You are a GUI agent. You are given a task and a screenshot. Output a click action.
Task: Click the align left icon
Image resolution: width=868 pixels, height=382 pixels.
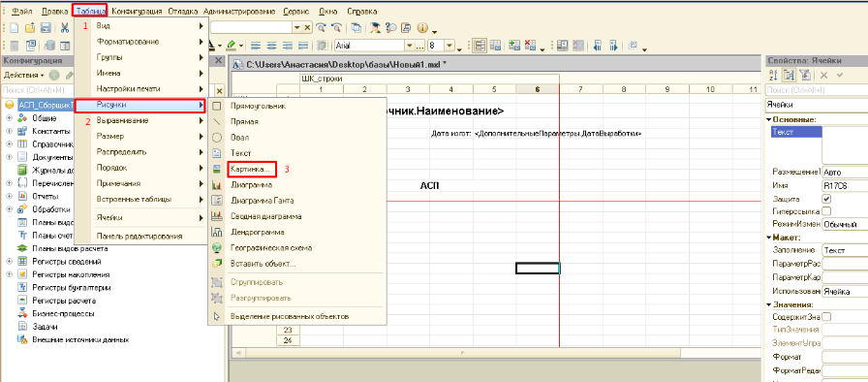point(255,46)
